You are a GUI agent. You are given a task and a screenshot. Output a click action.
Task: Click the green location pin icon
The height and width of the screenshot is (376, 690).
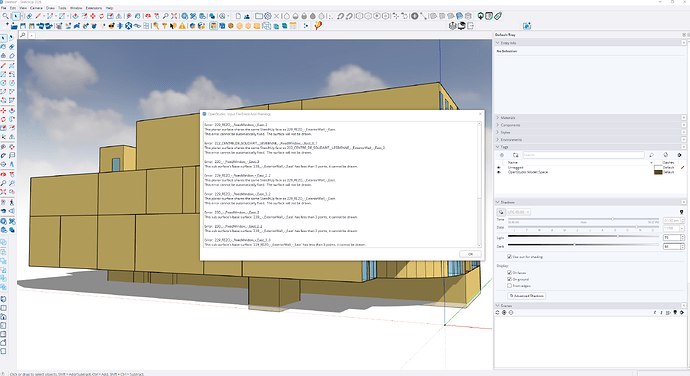481,16
